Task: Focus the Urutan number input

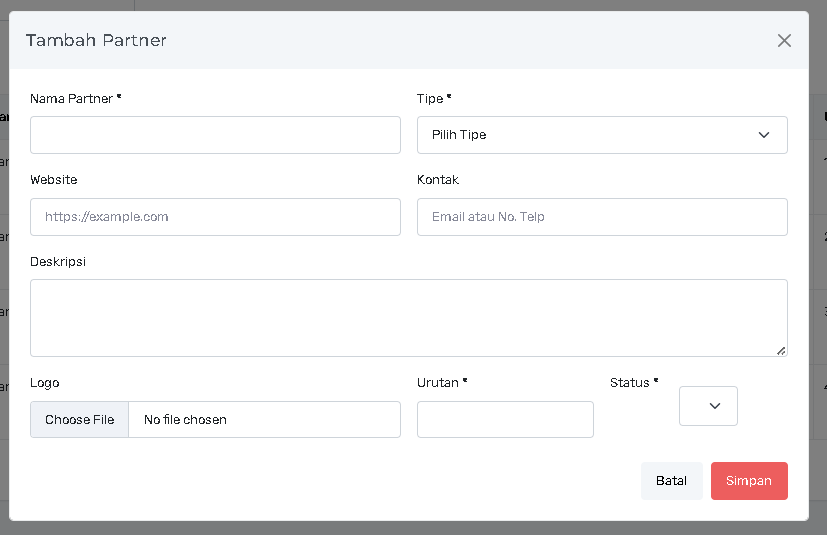Action: coord(505,420)
